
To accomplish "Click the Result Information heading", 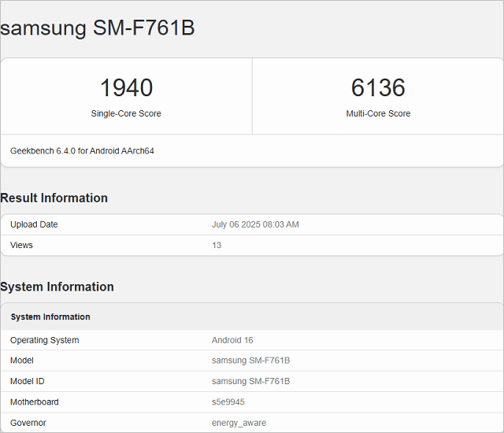I will coord(54,198).
